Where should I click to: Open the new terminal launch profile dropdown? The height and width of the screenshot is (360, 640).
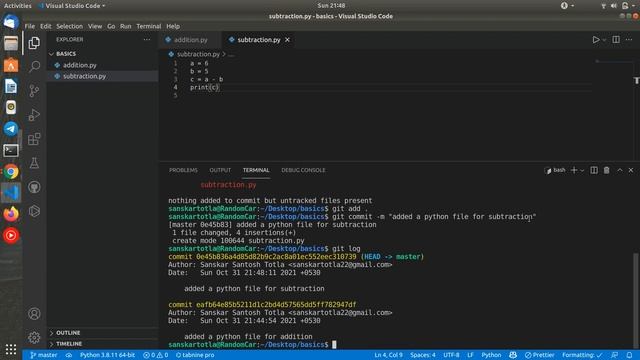click(x=582, y=171)
